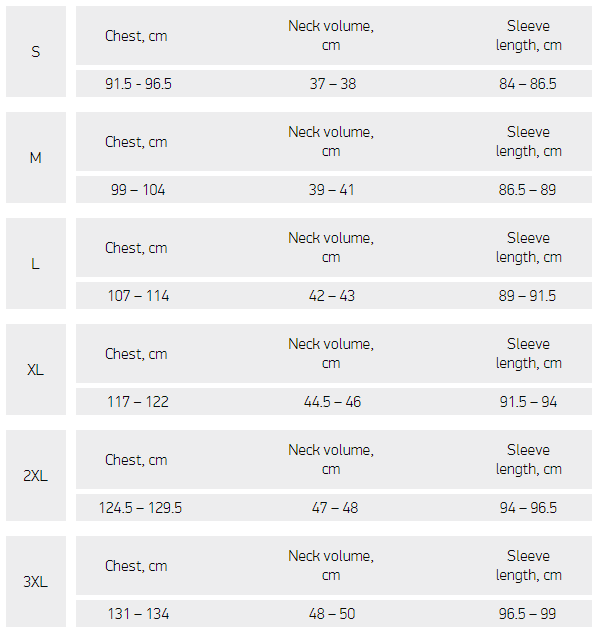Click neck volume value 37 – 38
This screenshot has width=599, height=634.
[x=332, y=84]
